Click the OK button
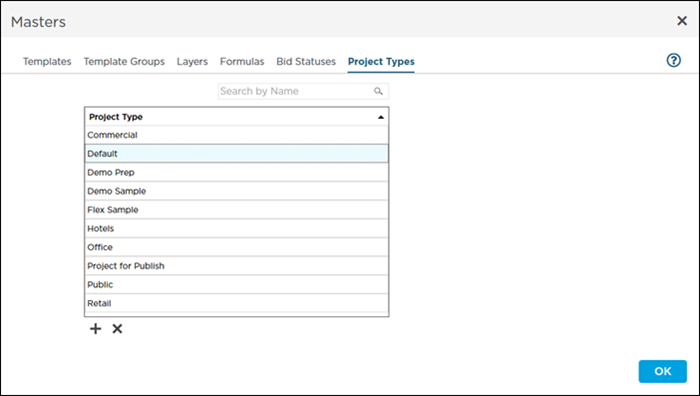700x396 pixels. (x=662, y=371)
